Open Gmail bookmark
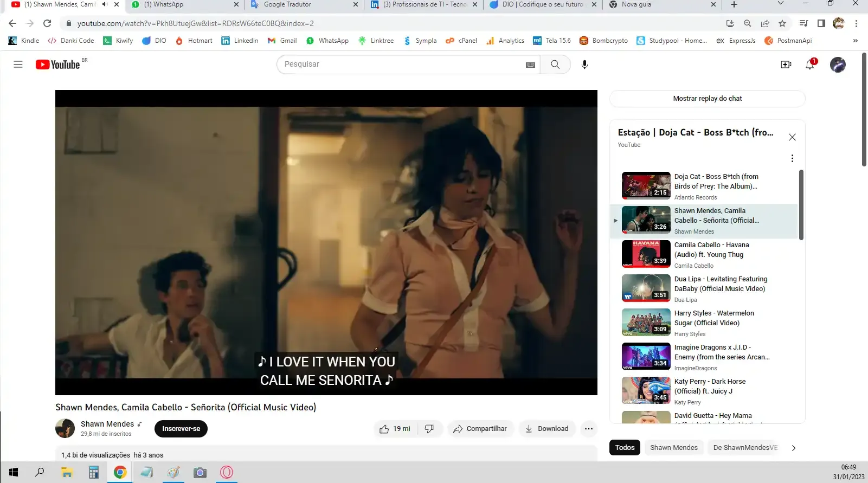The height and width of the screenshot is (483, 868). coord(282,41)
